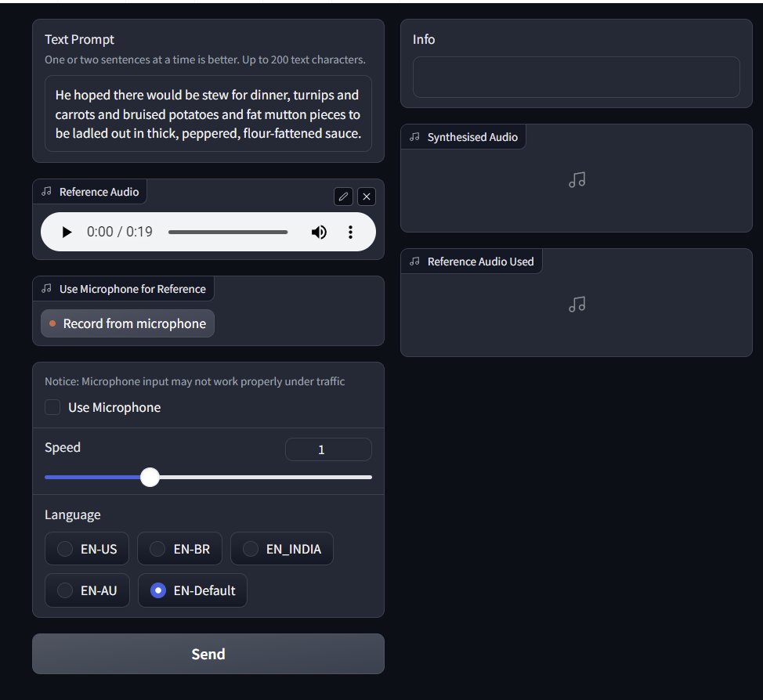Click the Reference Audio Used music note placeholder
This screenshot has width=763, height=700.
[x=577, y=305]
